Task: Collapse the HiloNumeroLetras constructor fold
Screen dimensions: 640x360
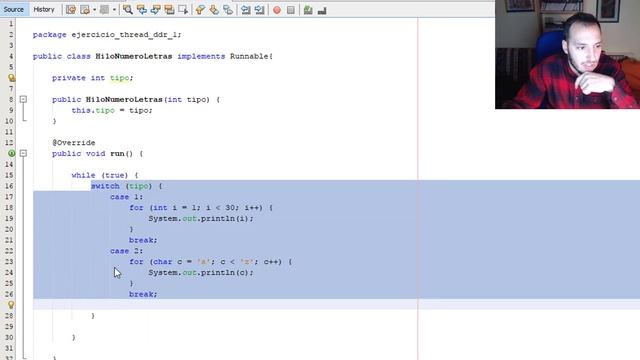Action: pos(23,99)
